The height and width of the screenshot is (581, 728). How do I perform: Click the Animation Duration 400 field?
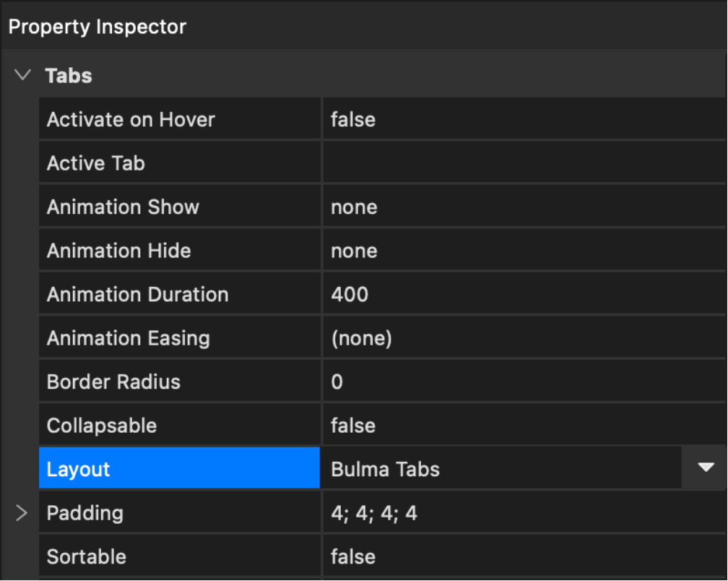350,295
